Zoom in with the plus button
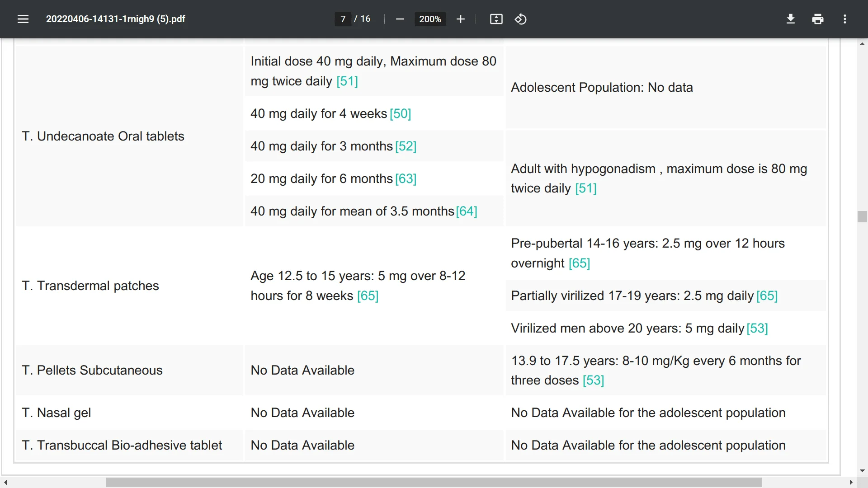The width and height of the screenshot is (868, 488). pyautogui.click(x=460, y=19)
